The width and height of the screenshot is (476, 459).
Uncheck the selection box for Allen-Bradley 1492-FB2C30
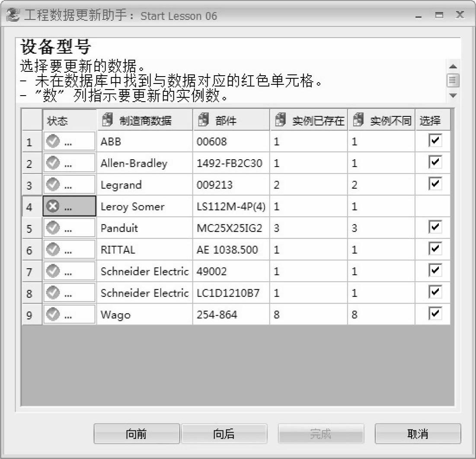click(x=435, y=162)
